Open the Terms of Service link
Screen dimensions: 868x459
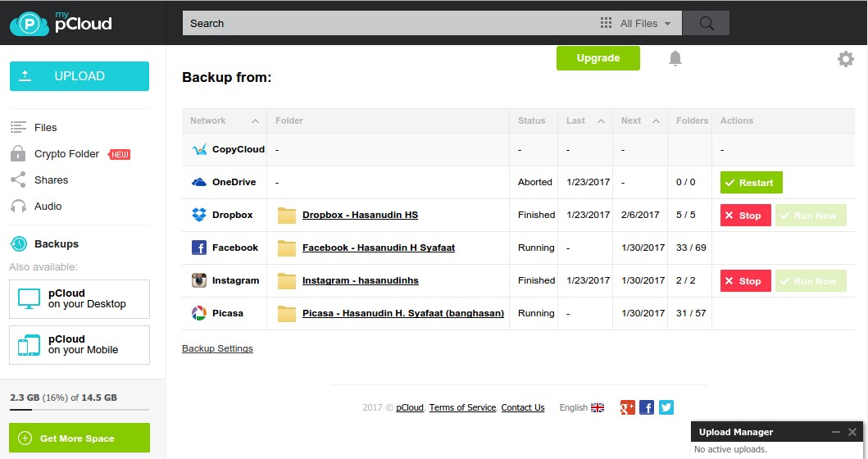(462, 407)
